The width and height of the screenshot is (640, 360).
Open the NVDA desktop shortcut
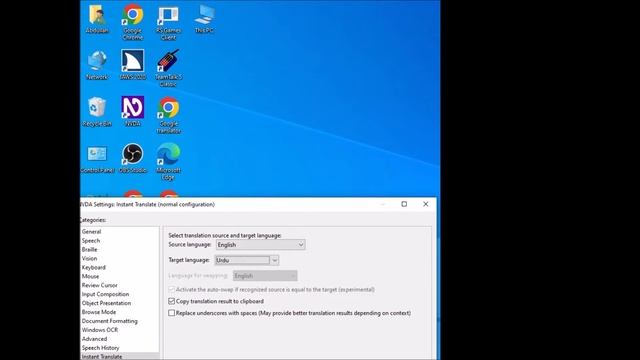[133, 111]
